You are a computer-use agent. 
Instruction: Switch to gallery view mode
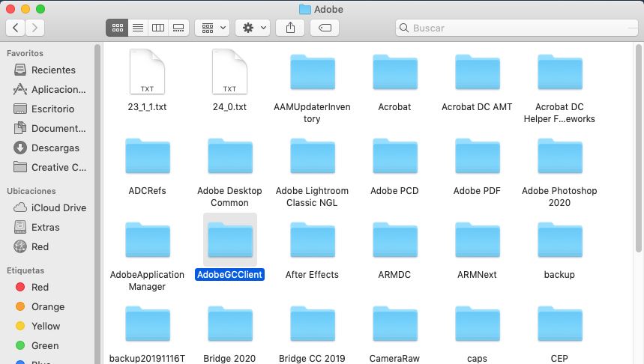pyautogui.click(x=178, y=28)
